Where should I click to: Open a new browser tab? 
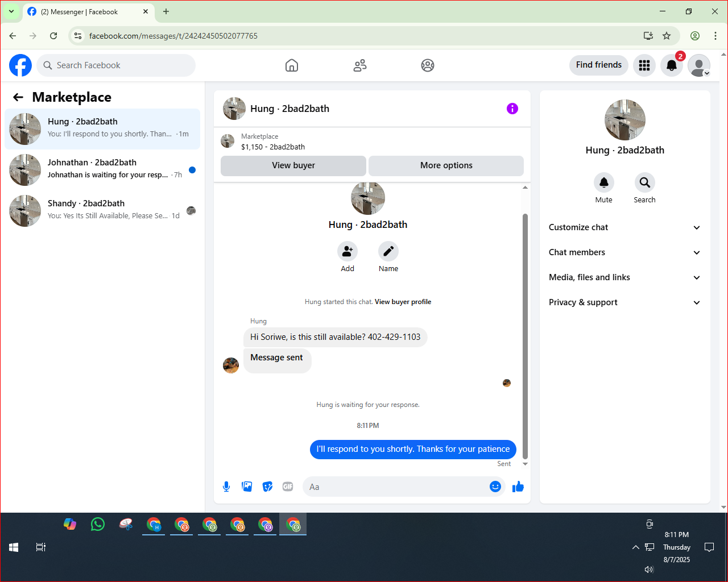click(x=166, y=11)
